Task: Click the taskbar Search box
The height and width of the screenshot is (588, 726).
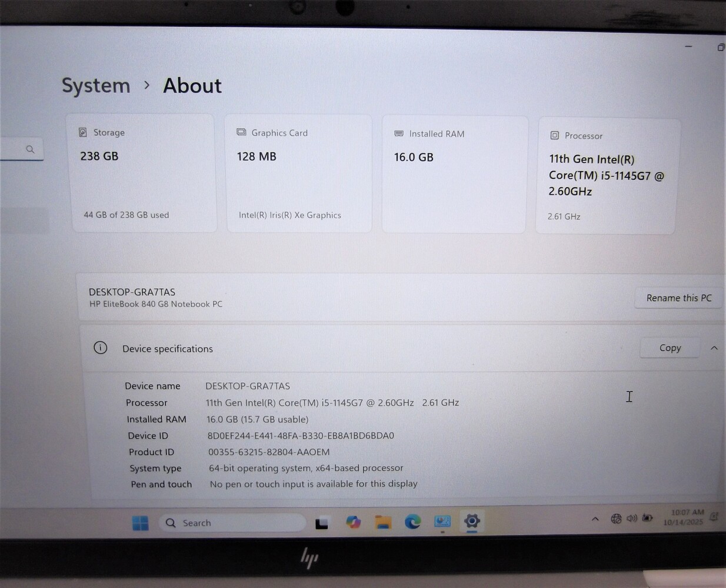Action: [x=232, y=523]
